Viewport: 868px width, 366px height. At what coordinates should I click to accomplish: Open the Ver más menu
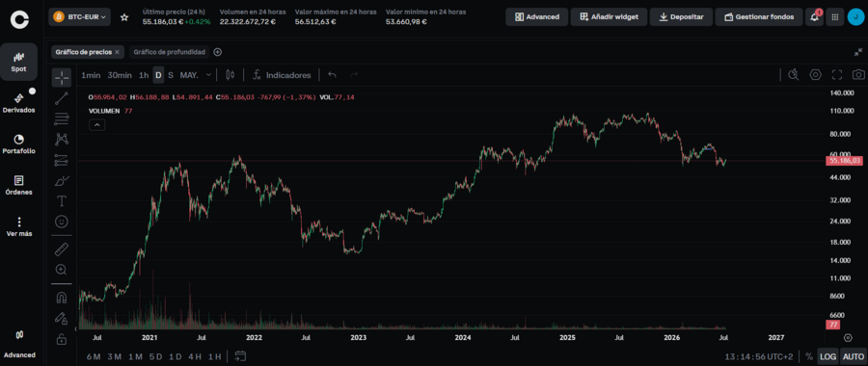click(19, 226)
